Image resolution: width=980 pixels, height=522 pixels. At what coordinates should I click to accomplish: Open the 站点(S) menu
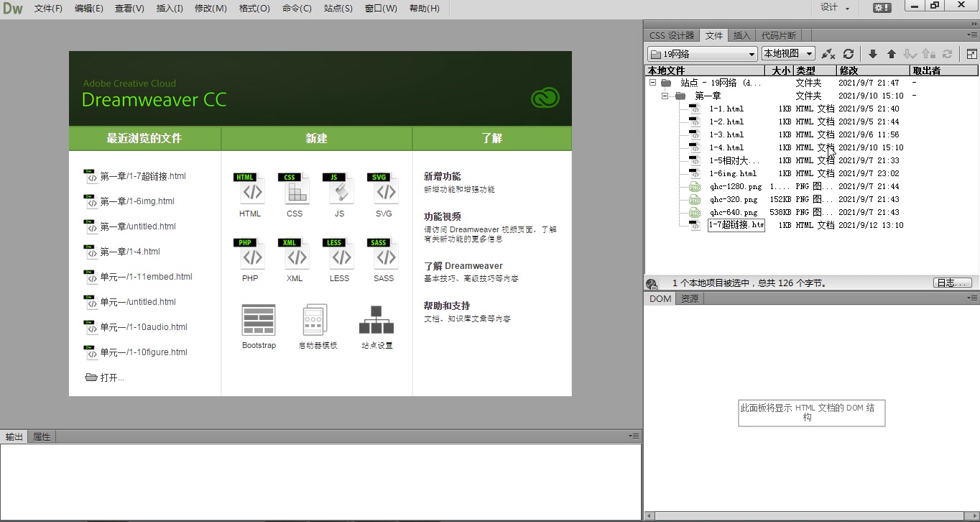click(338, 9)
